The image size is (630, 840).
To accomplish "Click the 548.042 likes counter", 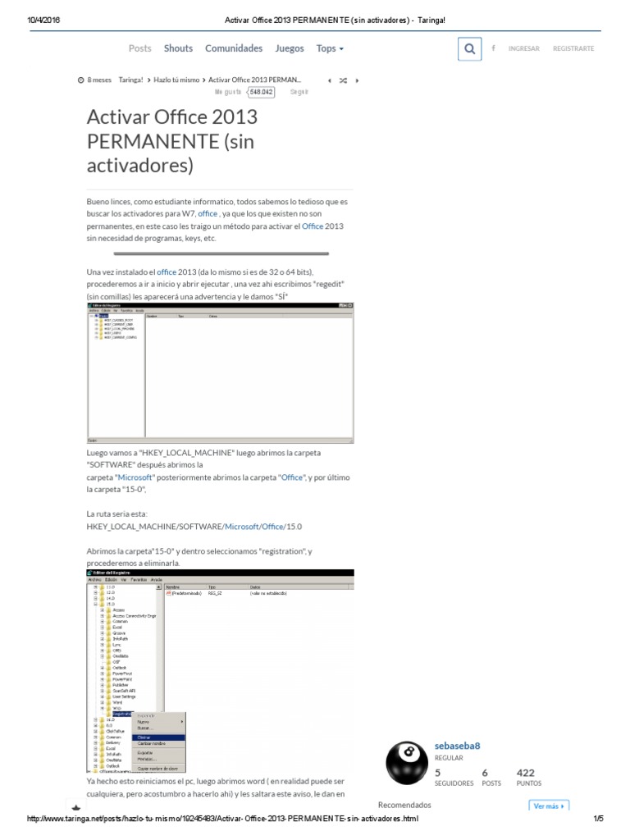I will tap(261, 92).
